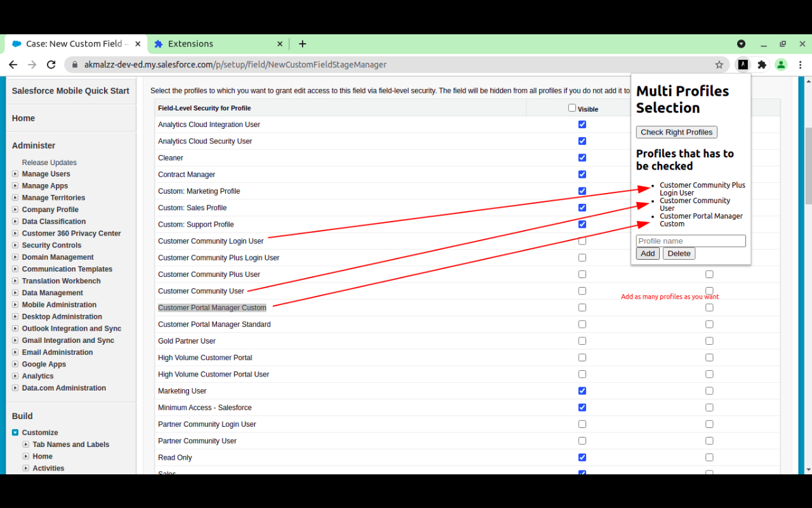Click the browser back arrow
Image resolution: width=812 pixels, height=508 pixels.
tap(13, 65)
